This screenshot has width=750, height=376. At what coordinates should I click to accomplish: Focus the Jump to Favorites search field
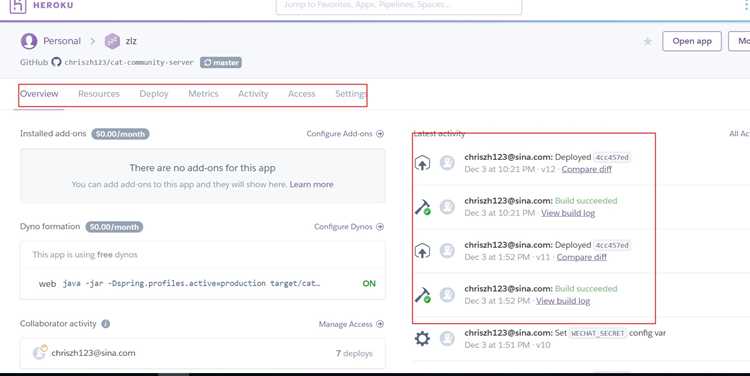click(399, 6)
